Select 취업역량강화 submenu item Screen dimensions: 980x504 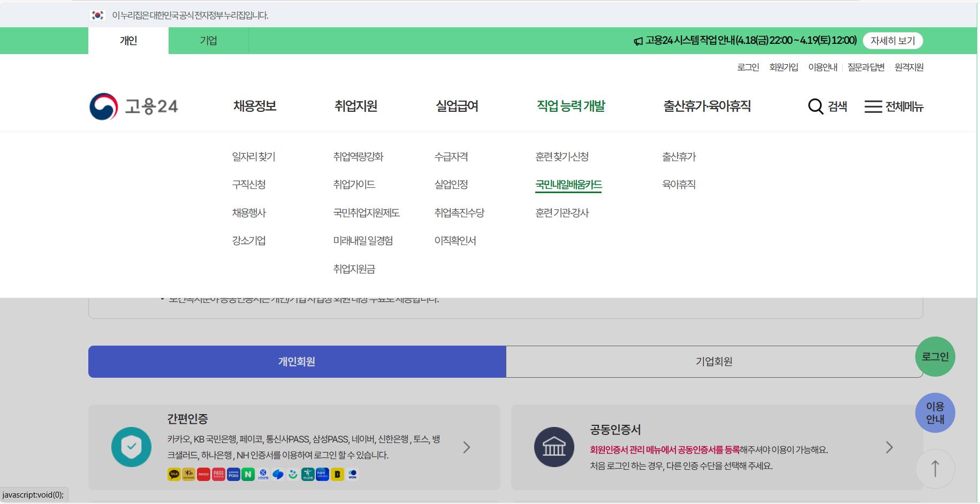(x=358, y=157)
